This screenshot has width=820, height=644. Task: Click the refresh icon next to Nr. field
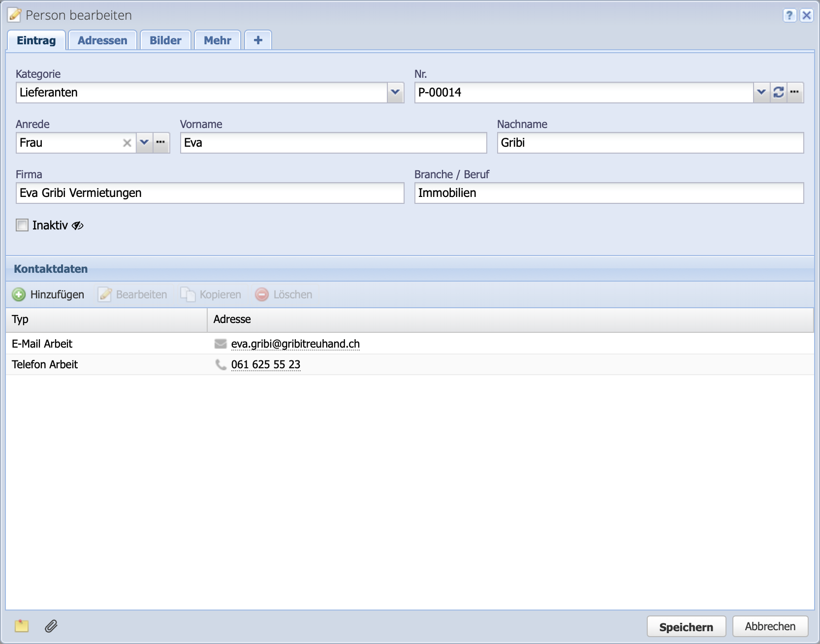(778, 93)
